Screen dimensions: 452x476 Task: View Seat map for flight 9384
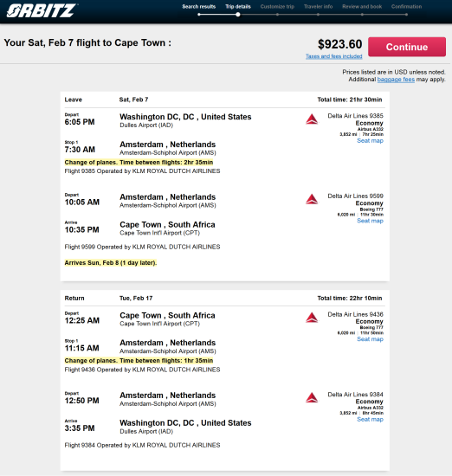(370, 419)
